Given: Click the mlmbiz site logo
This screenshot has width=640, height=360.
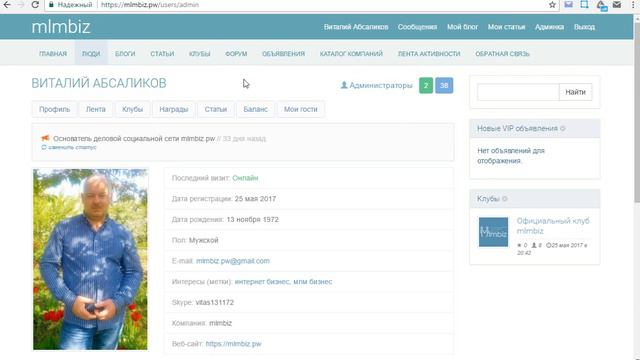Looking at the screenshot, I should (61, 27).
